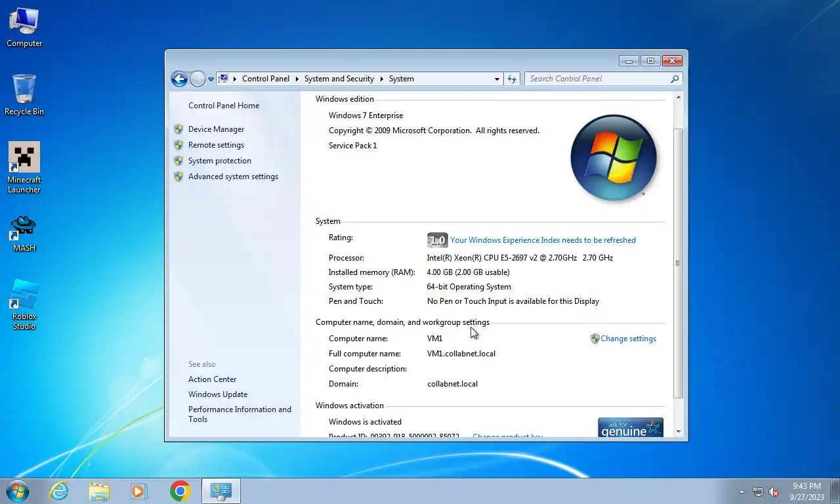840x504 pixels.
Task: Expand chevron after Control Panel breadcrumb
Action: (297, 79)
